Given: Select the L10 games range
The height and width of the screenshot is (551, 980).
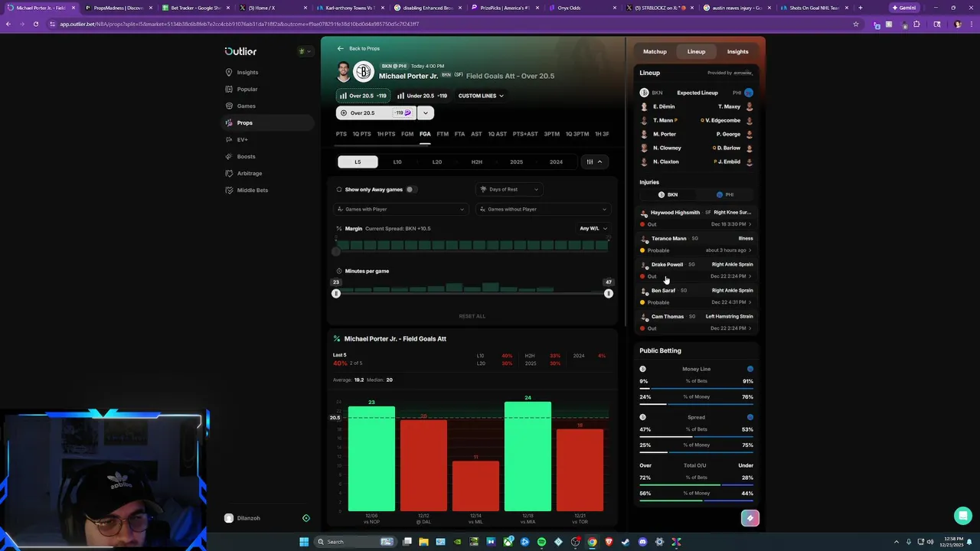Looking at the screenshot, I should point(397,161).
